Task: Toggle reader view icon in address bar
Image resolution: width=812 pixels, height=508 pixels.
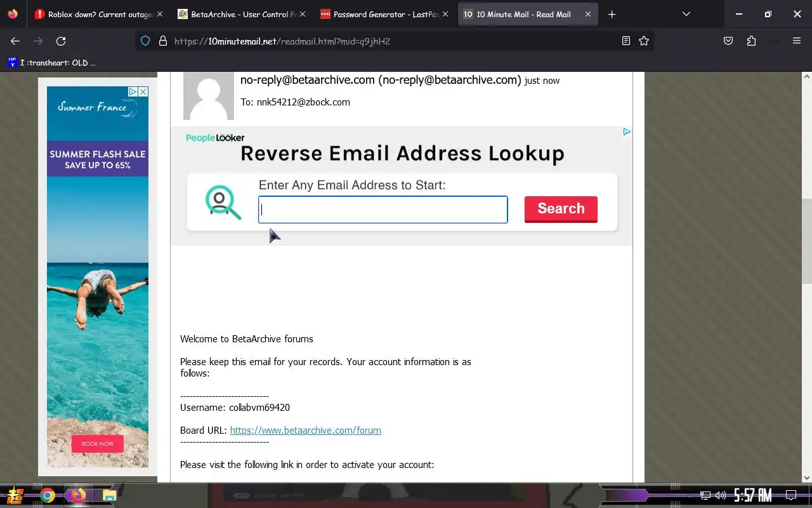Action: click(x=626, y=41)
